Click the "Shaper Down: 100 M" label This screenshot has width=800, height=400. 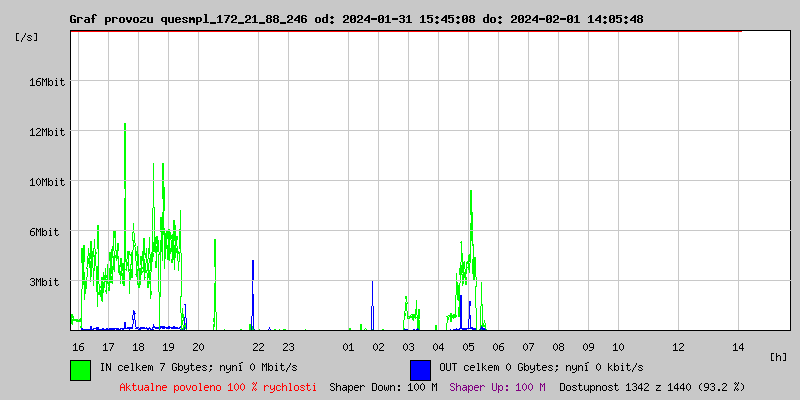coord(383,386)
